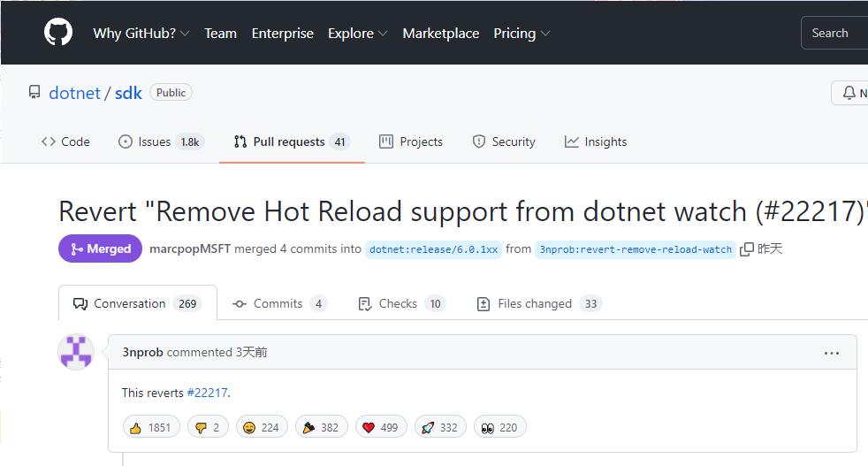The height and width of the screenshot is (466, 868).
Task: Open 3nprob:revert-remove-reload-watch head branch
Action: (x=636, y=249)
